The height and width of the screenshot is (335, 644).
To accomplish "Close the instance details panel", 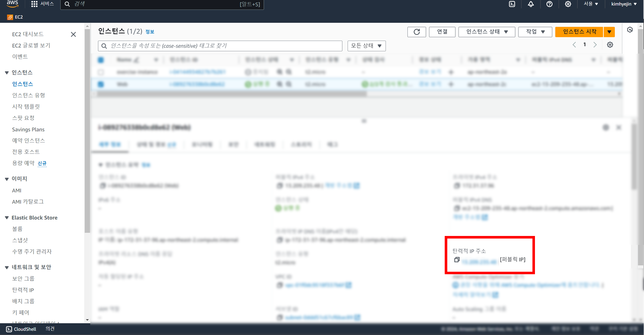I will click(619, 127).
